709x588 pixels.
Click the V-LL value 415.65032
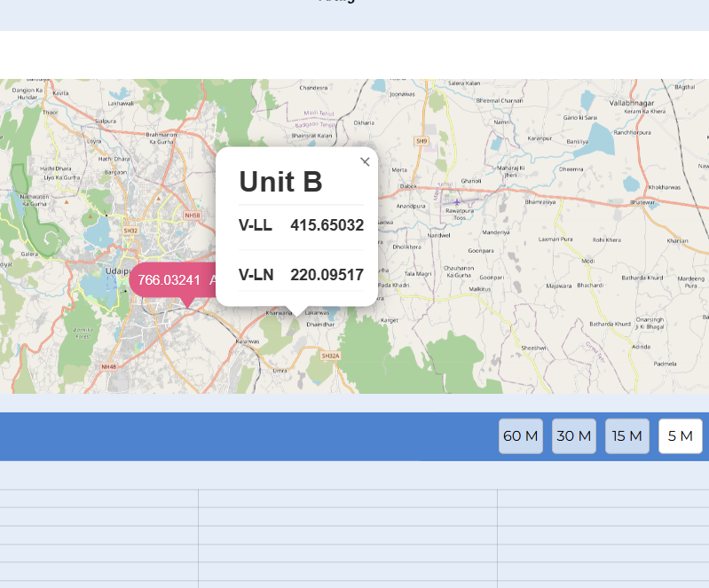[x=327, y=225]
